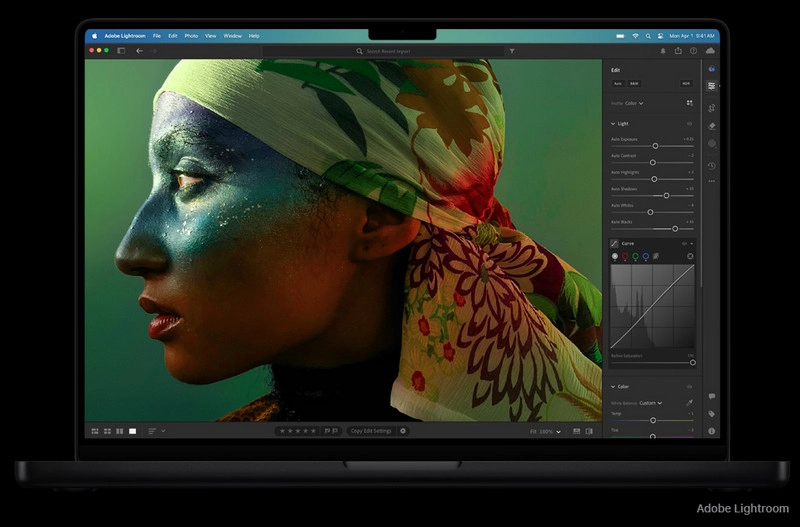Toggle Light panel visibility eye
This screenshot has width=800, height=527.
690,123
